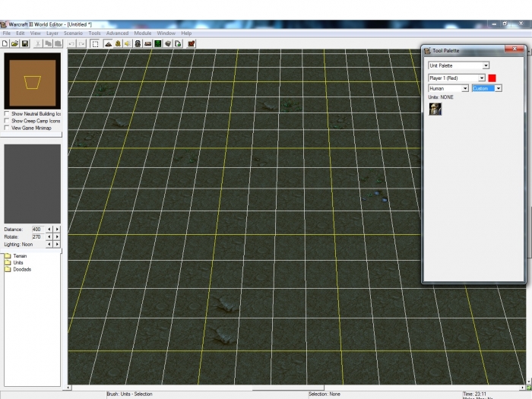The image size is (532, 399).
Task: Decrease Distance with left arrow
Action: pos(49,230)
